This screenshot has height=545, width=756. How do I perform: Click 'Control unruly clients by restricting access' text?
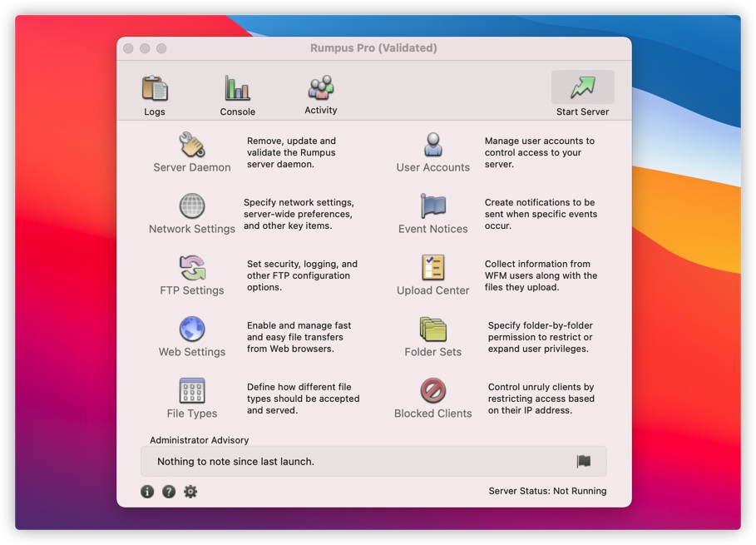coord(541,399)
